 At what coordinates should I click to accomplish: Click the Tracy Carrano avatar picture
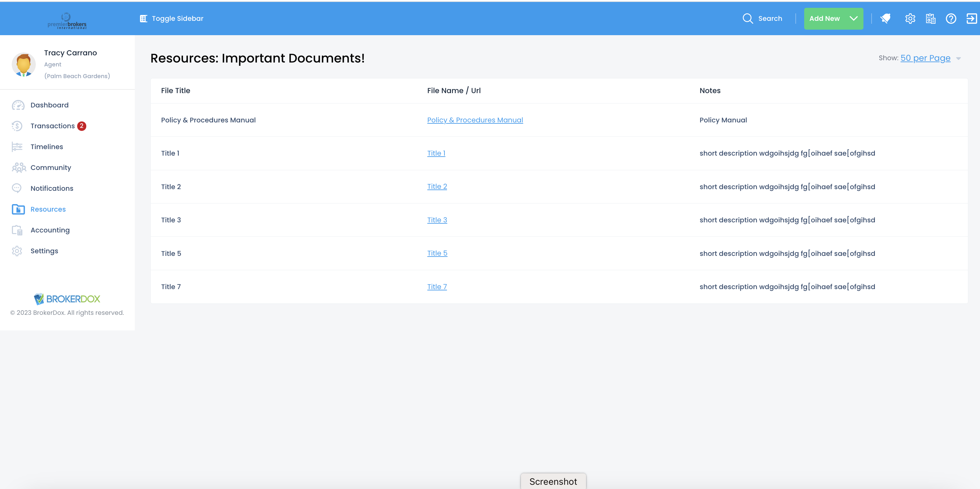[x=23, y=65]
